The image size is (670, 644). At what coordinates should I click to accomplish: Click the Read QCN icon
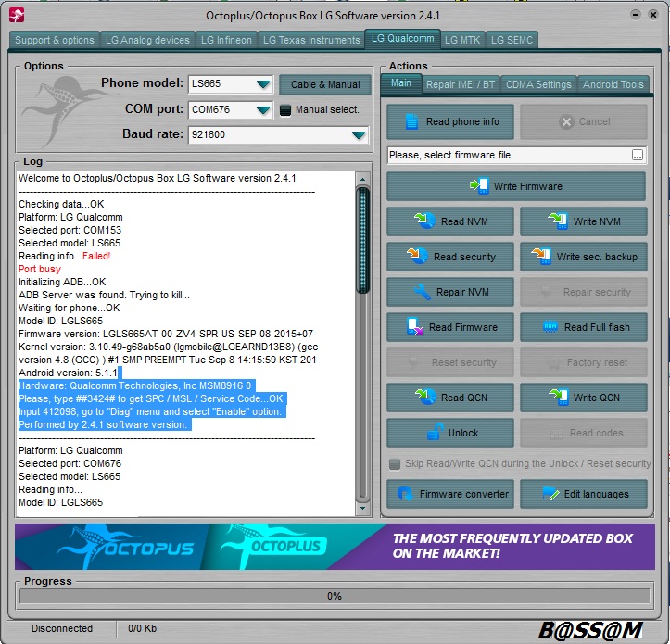pos(424,397)
